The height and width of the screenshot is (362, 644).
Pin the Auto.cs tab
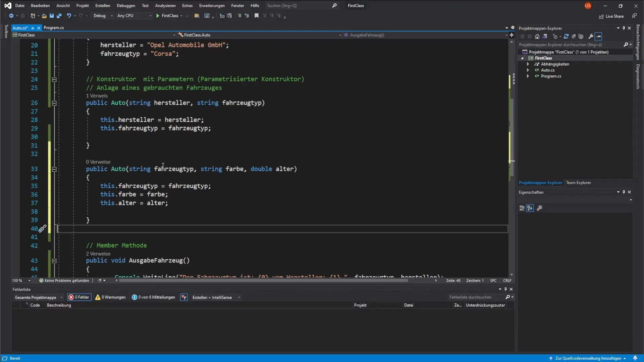pyautogui.click(x=33, y=28)
